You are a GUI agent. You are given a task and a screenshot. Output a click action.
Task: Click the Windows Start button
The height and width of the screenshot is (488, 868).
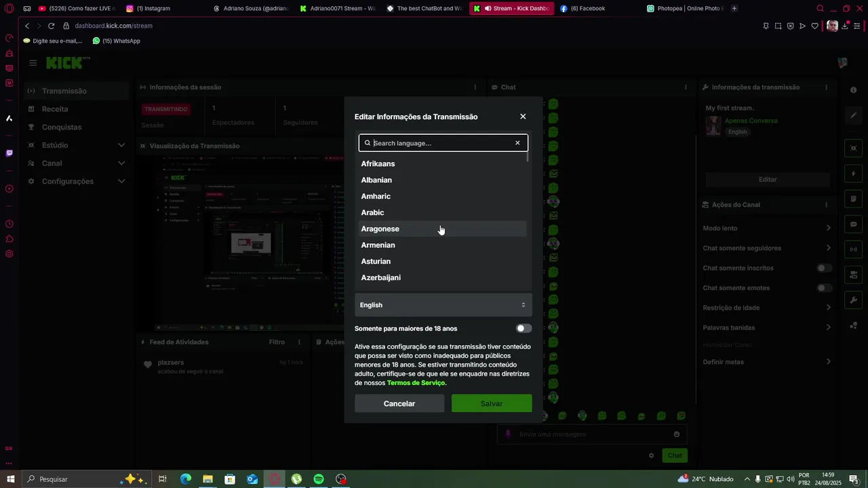coord(10,479)
